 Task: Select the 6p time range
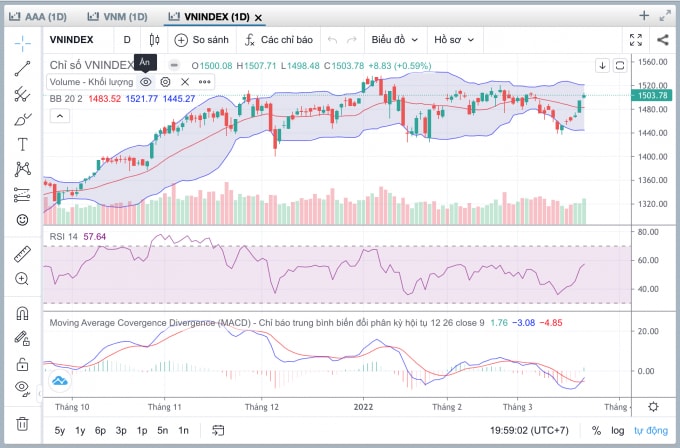tap(100, 431)
